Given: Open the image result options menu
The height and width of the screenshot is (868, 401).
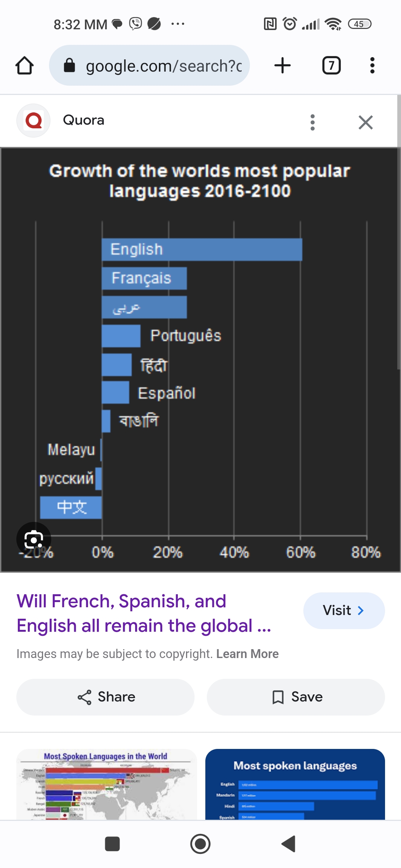Looking at the screenshot, I should coord(313,122).
